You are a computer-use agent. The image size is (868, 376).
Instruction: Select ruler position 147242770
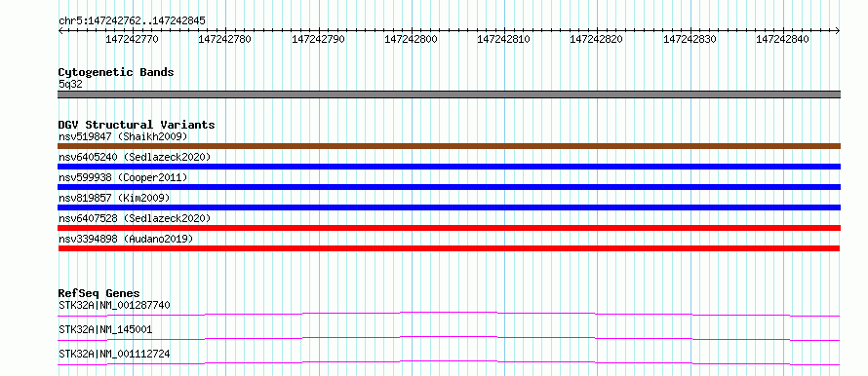coord(132,39)
